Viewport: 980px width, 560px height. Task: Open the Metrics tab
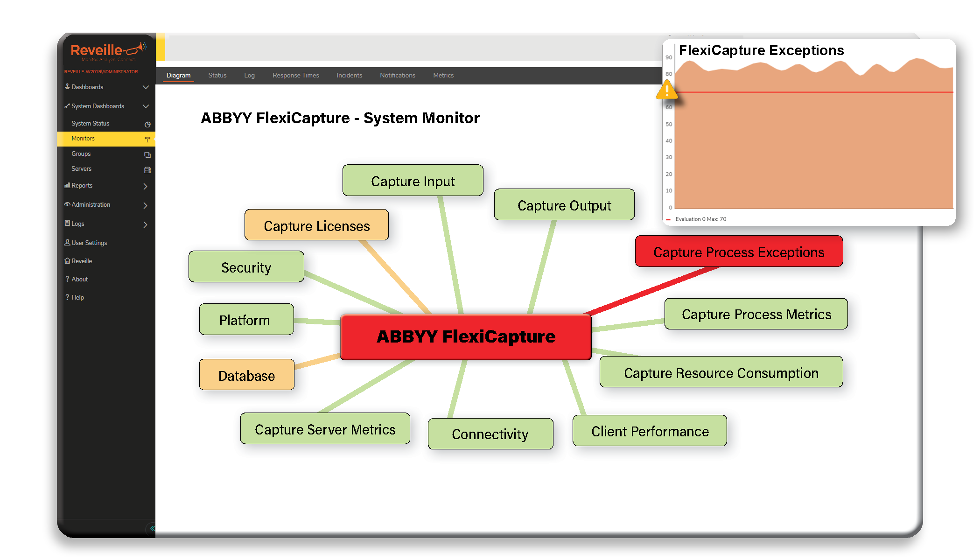[443, 76]
